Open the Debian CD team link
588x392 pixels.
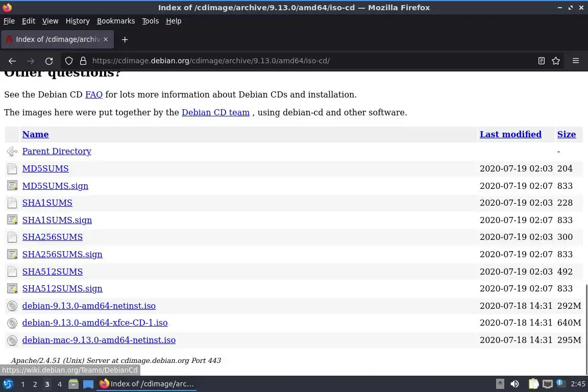click(x=215, y=112)
